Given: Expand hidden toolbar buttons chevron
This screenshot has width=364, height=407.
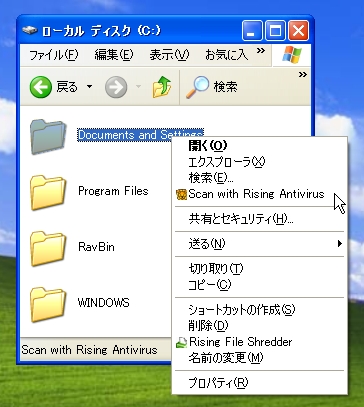Looking at the screenshot, I should pyautogui.click(x=302, y=75).
